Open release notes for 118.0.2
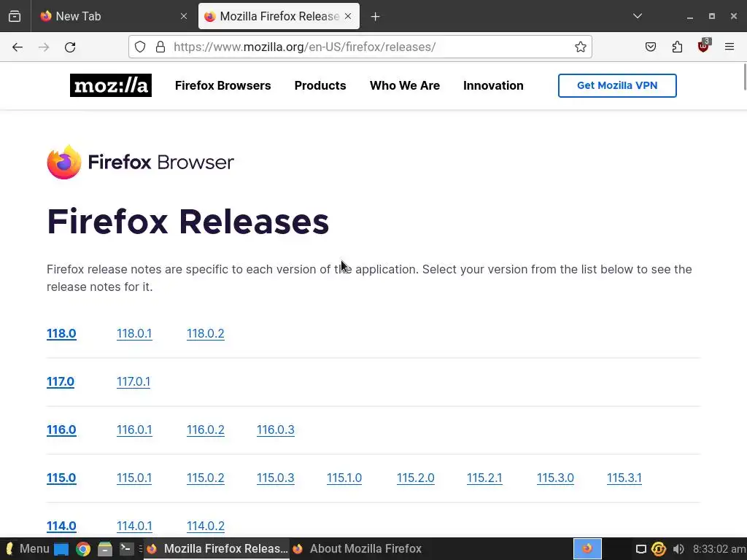 point(205,333)
